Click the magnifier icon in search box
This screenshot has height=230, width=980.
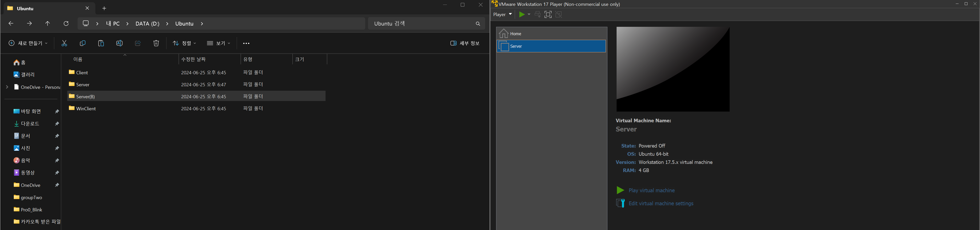478,23
